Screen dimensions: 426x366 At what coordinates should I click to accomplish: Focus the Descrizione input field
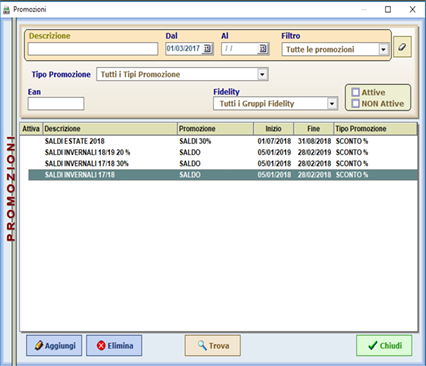[x=93, y=49]
